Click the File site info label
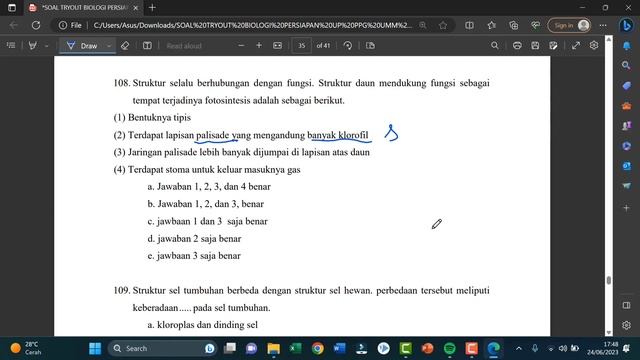Image resolution: width=640 pixels, height=360 pixels. click(70, 25)
